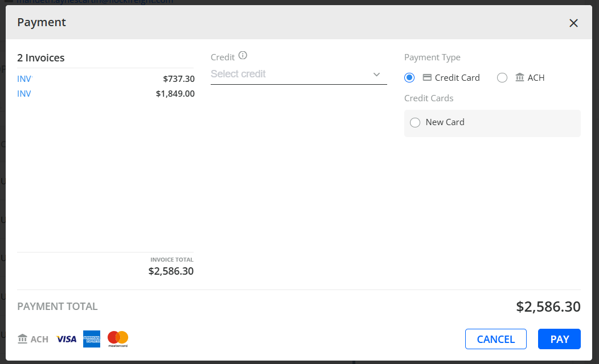Click the Visa logo

tap(67, 339)
